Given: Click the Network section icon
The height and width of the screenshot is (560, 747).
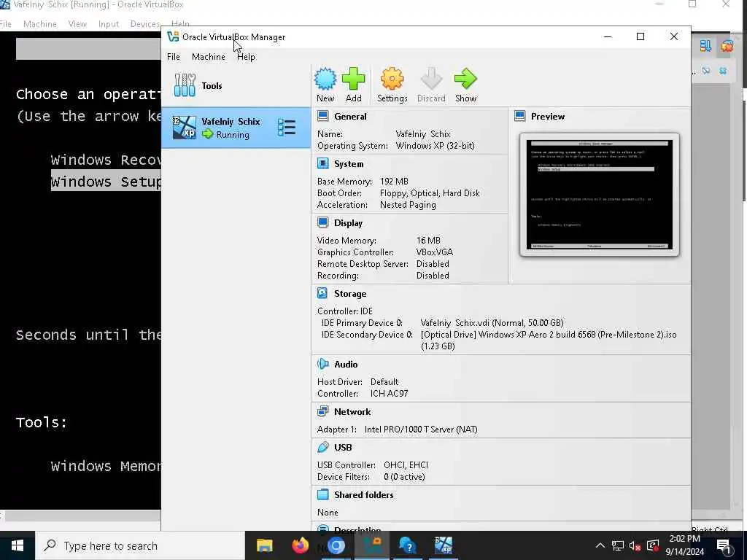Looking at the screenshot, I should (x=323, y=411).
